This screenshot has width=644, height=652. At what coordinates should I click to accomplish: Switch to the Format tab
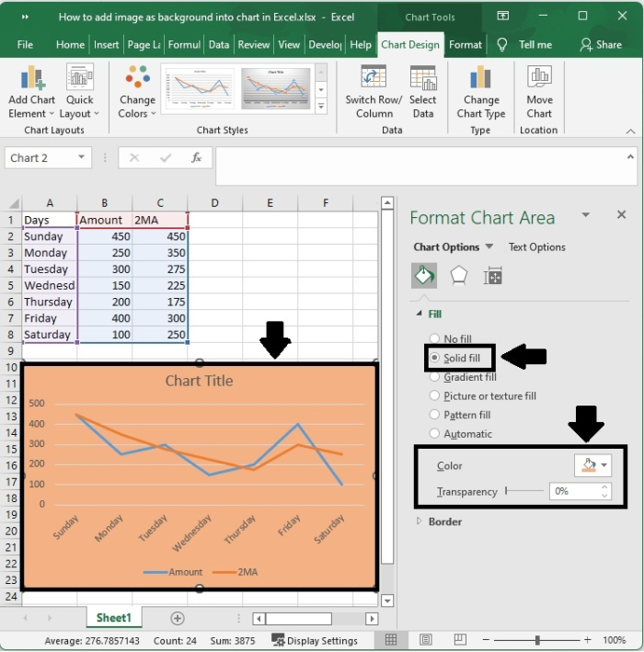click(466, 45)
